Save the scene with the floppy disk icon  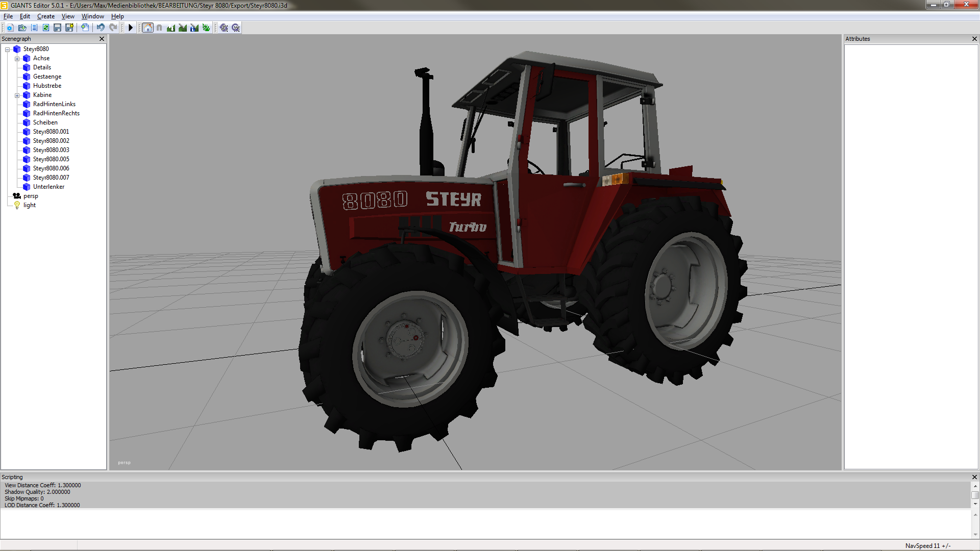[x=58, y=28]
